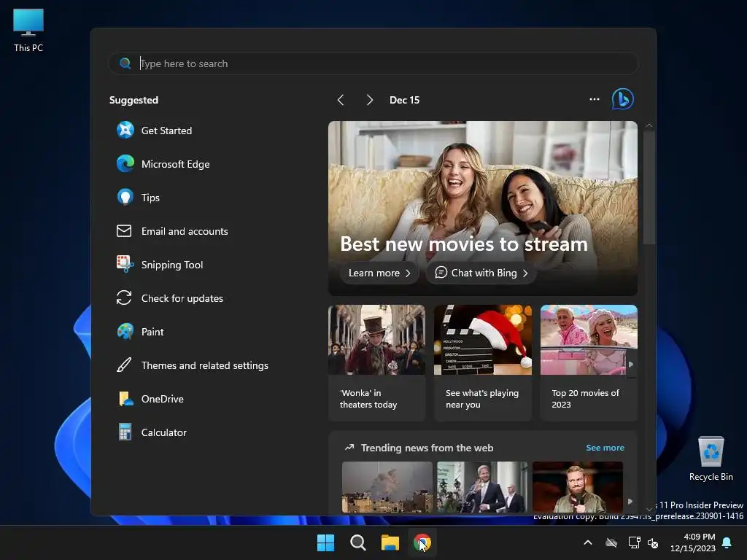Open Themes and related settings brush icon

point(124,365)
